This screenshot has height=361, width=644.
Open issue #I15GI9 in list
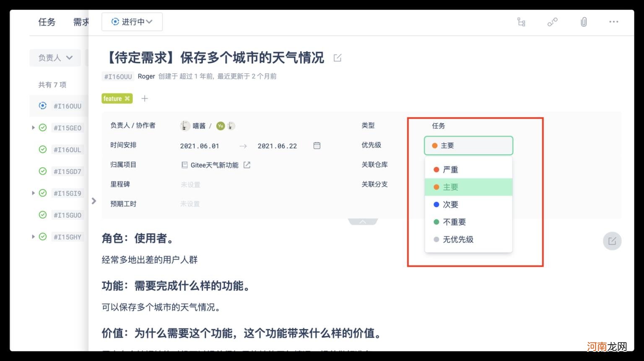[68, 193]
